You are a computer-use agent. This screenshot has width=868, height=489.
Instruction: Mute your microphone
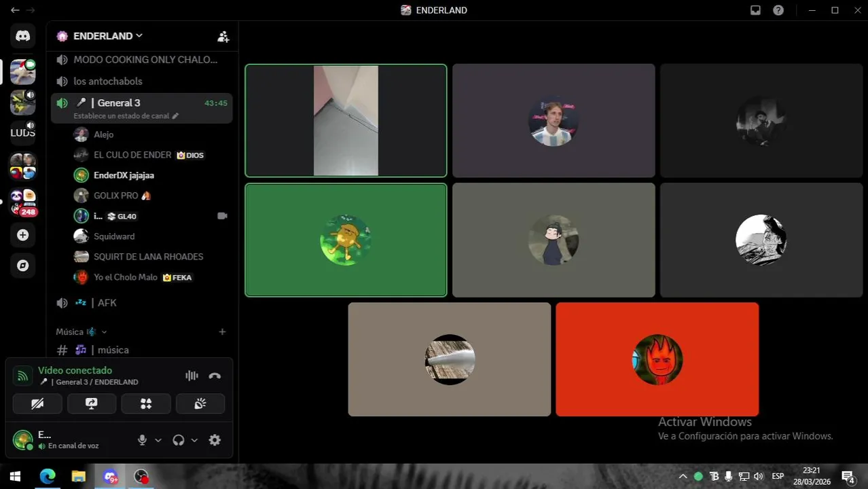142,440
